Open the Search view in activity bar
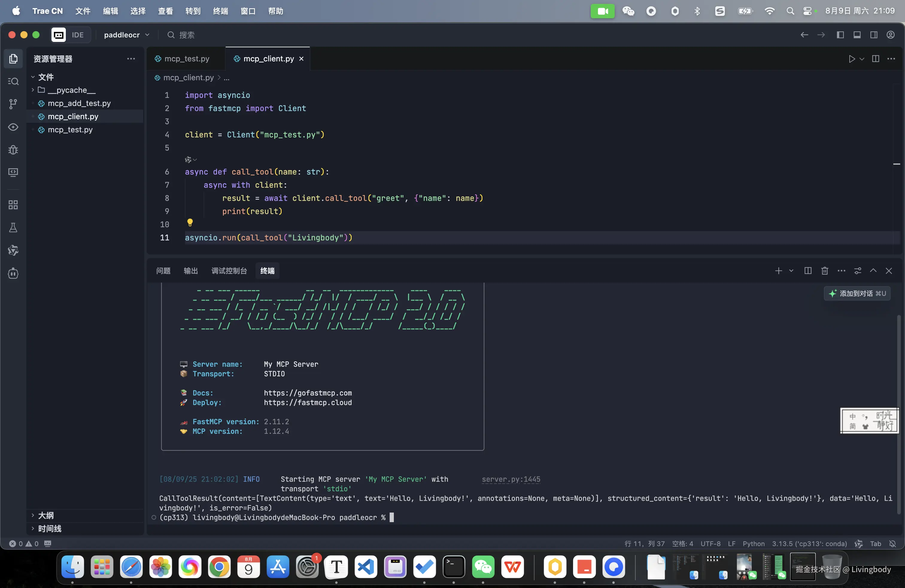This screenshot has height=588, width=905. pyautogui.click(x=13, y=81)
